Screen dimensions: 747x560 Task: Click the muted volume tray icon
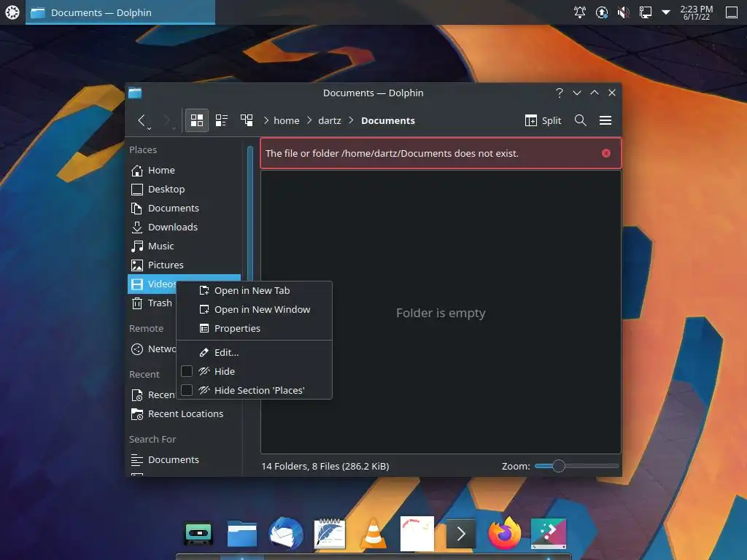[623, 12]
